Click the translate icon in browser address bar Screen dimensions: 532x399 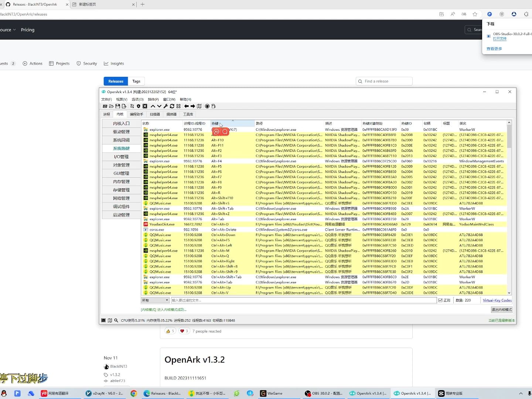464,14
